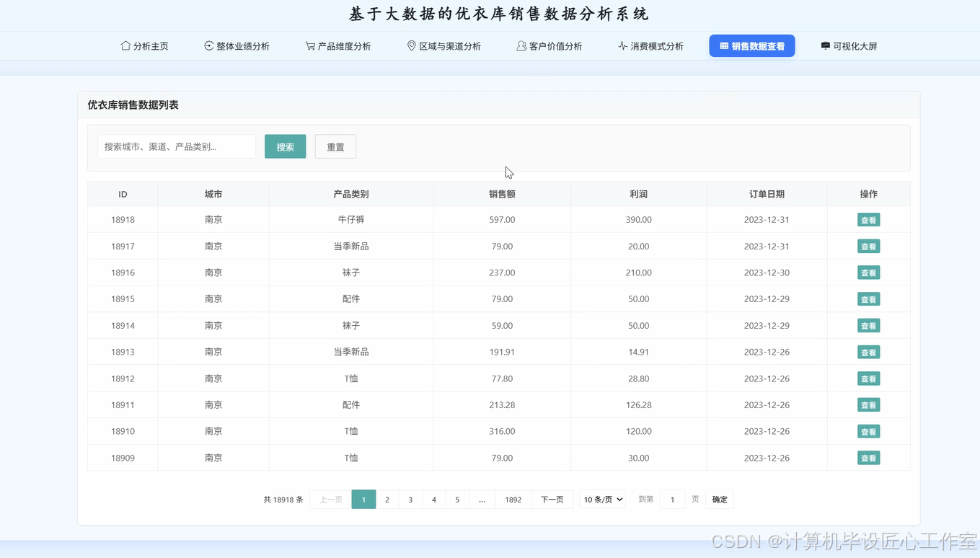The width and height of the screenshot is (980, 558).
Task: Click the location pin icon beside 区域与渠道分析
Action: (412, 46)
